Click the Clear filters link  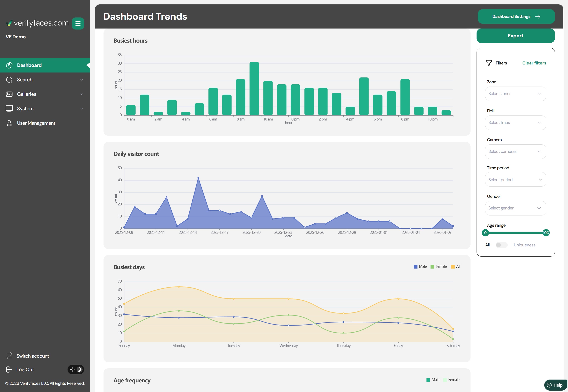point(534,63)
